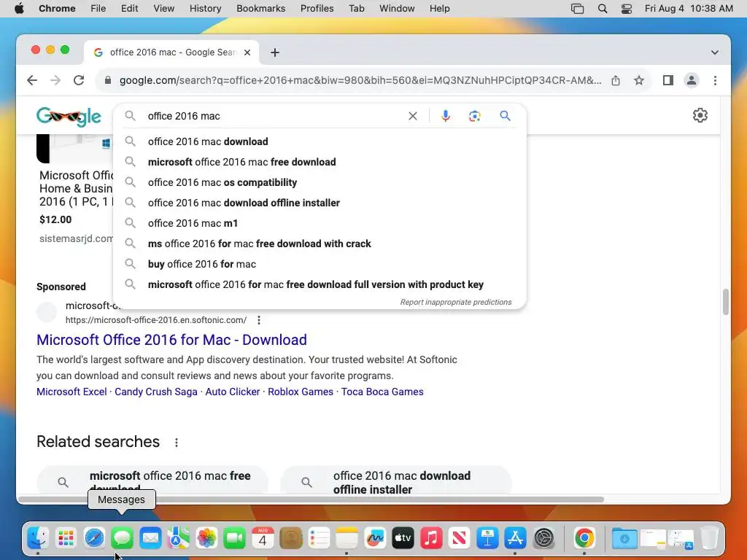The width and height of the screenshot is (747, 560).
Task: Open the Bookmarks menu
Action: [260, 9]
